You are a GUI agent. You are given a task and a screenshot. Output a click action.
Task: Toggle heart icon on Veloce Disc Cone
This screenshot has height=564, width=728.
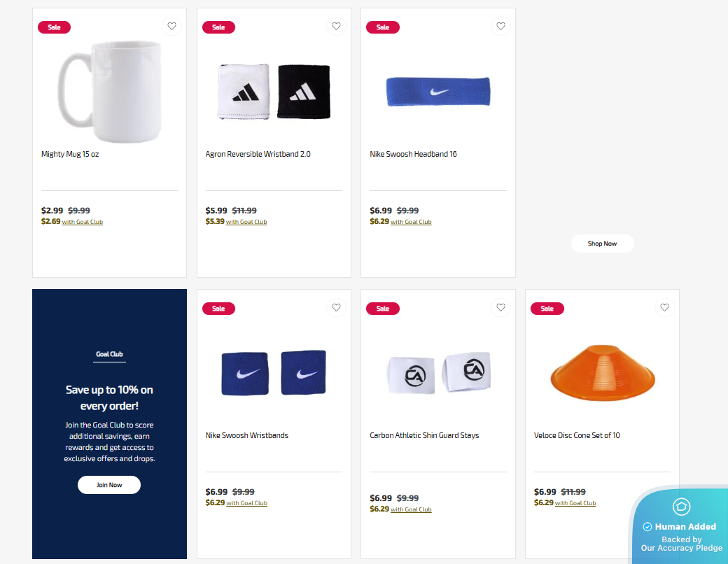click(664, 307)
